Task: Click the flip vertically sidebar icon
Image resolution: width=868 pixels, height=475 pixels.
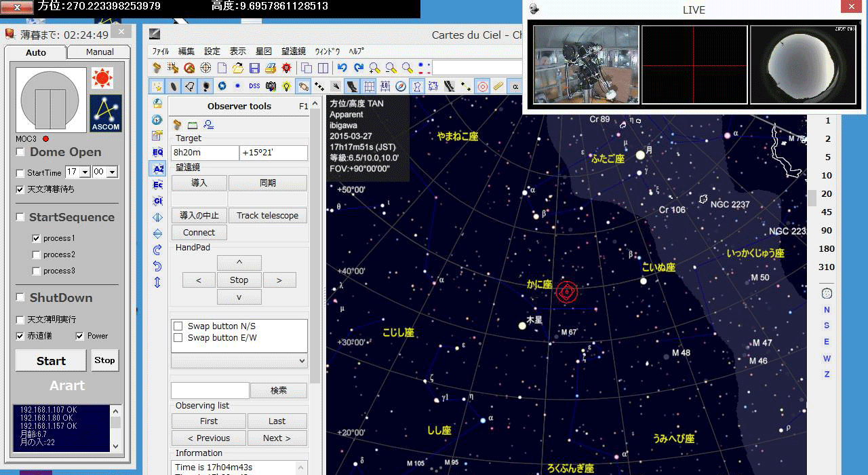Action: [x=158, y=233]
